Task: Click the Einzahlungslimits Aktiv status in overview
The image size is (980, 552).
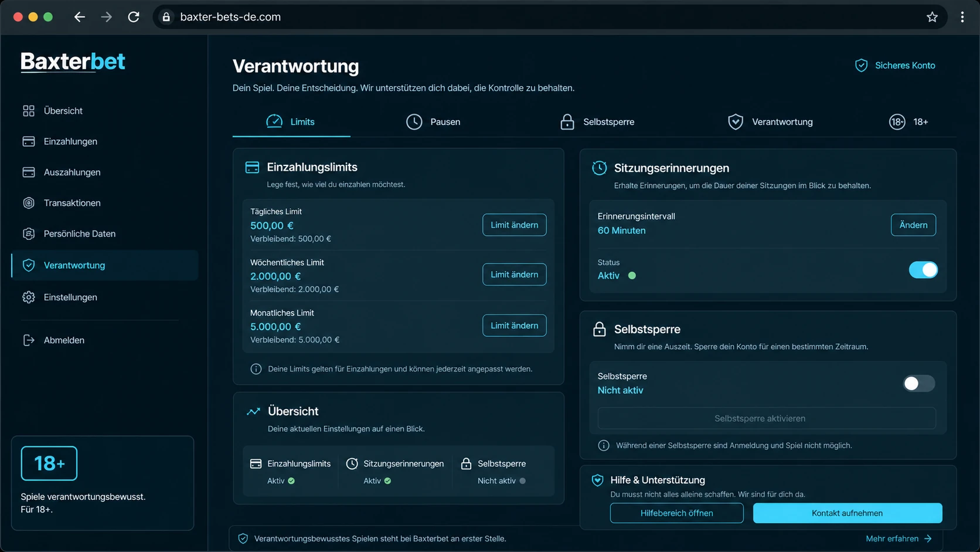Action: [x=281, y=481]
